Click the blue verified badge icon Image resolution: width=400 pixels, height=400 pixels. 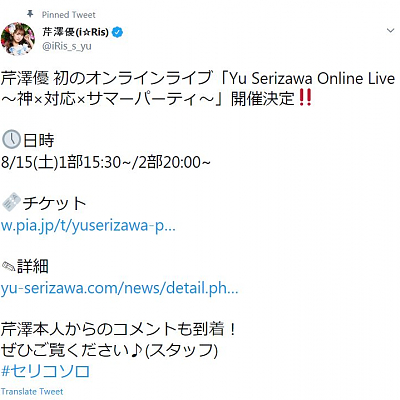point(118,32)
